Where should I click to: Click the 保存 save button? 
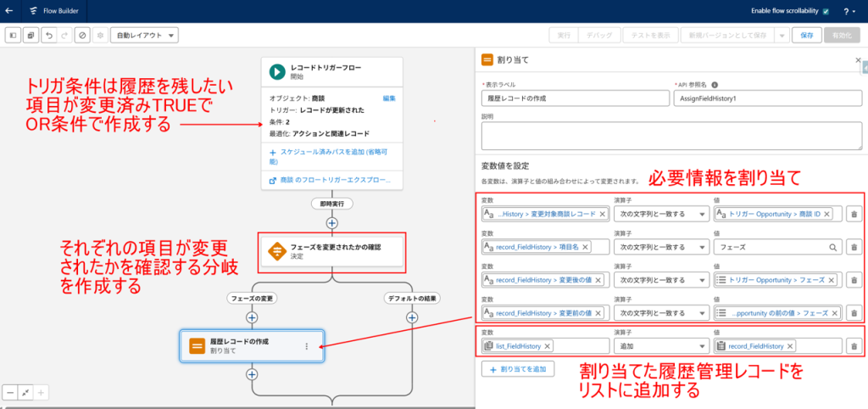tap(807, 36)
